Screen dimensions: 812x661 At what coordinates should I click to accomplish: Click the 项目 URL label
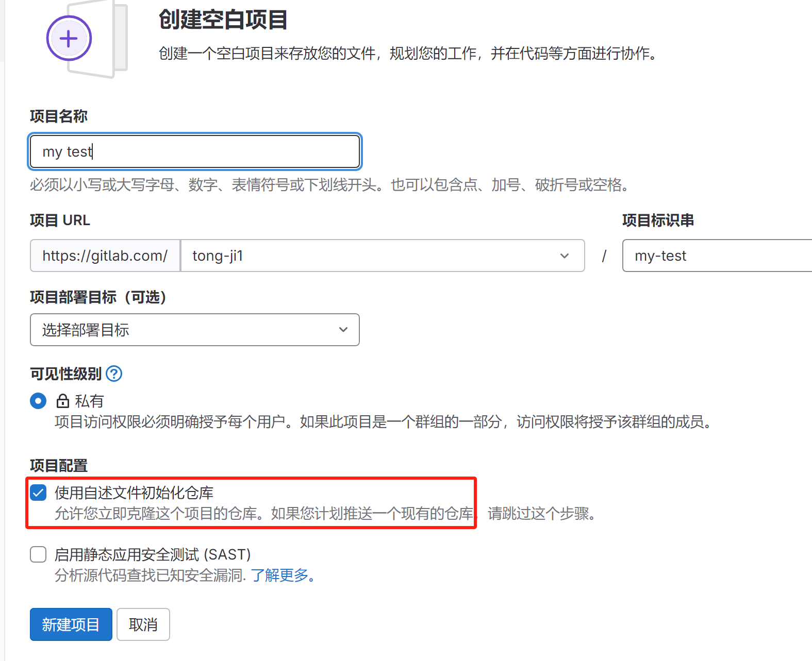tap(60, 221)
